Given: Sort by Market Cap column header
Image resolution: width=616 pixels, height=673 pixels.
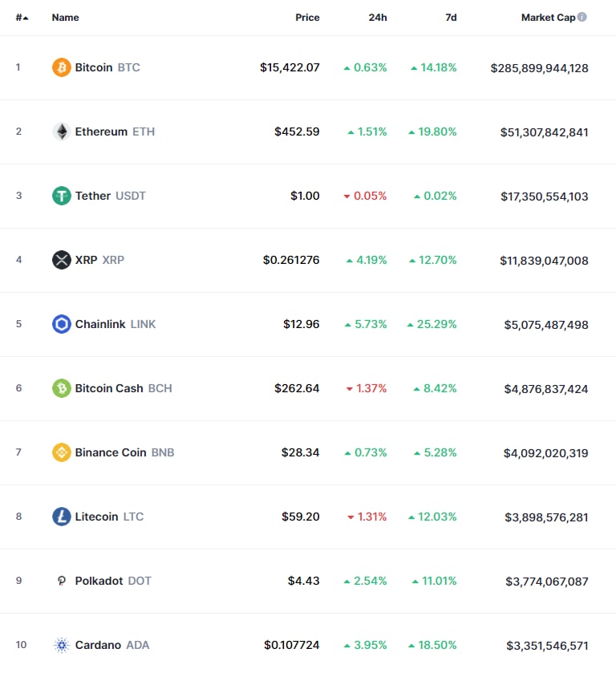Looking at the screenshot, I should click(548, 18).
